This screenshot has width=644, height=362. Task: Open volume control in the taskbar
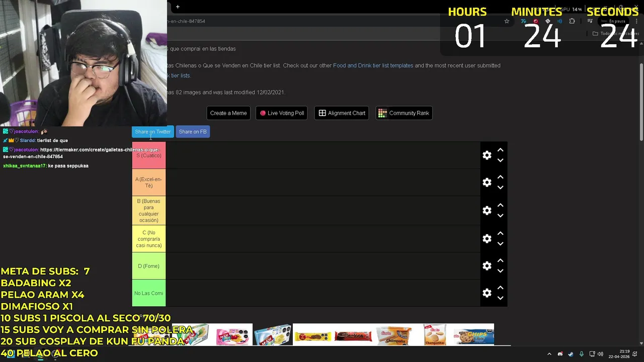point(600,354)
